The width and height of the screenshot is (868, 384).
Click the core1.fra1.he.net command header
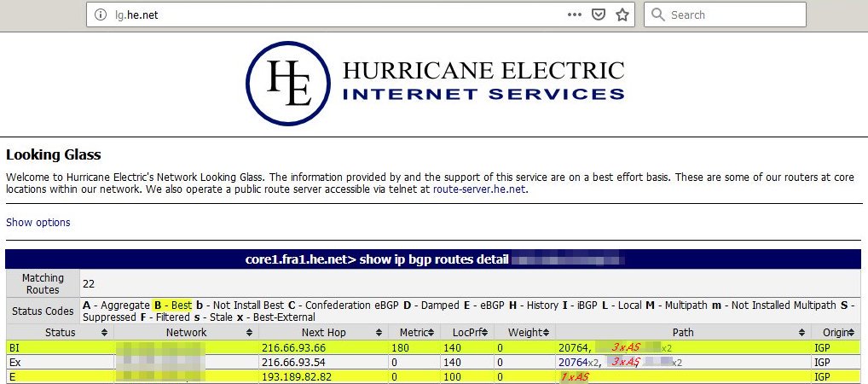[x=433, y=259]
